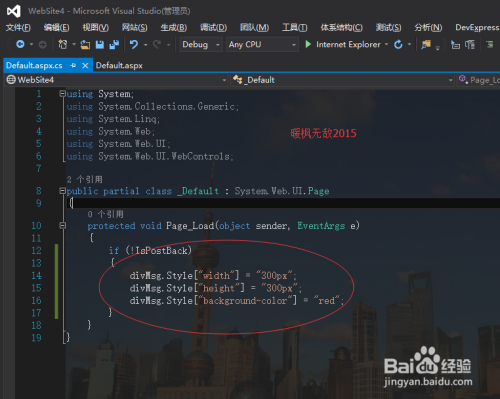This screenshot has width=500, height=399.
Task: Click the Find in Files icon
Action: (426, 44)
